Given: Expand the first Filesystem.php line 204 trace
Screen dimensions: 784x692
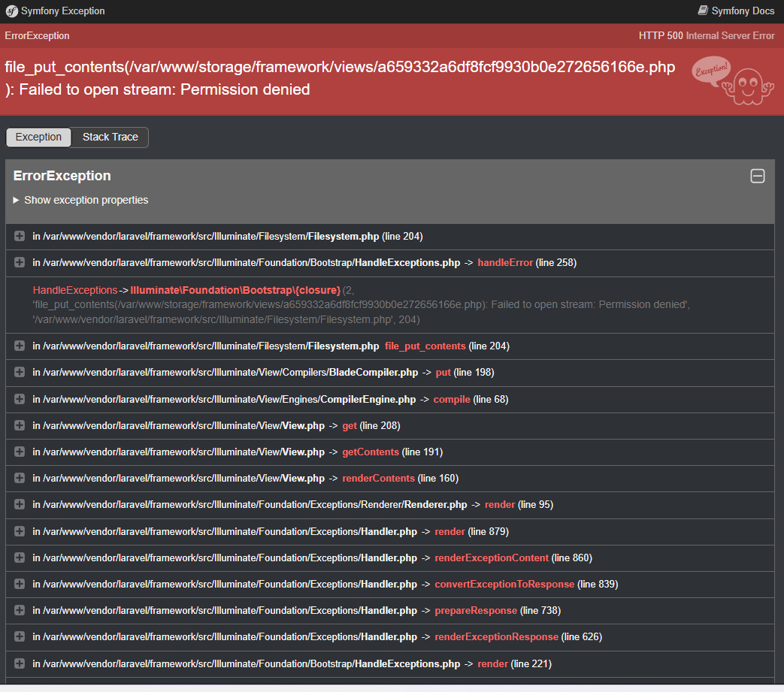Looking at the screenshot, I should (20, 237).
